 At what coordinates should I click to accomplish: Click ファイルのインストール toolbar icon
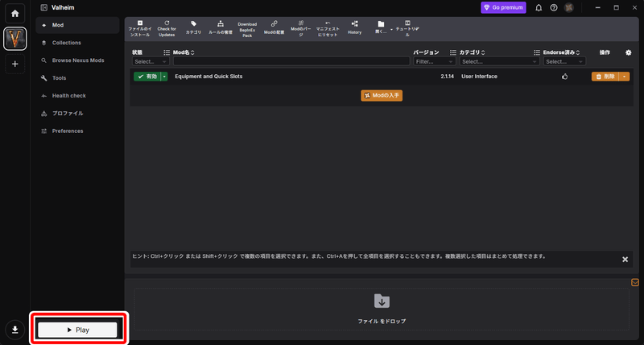139,29
